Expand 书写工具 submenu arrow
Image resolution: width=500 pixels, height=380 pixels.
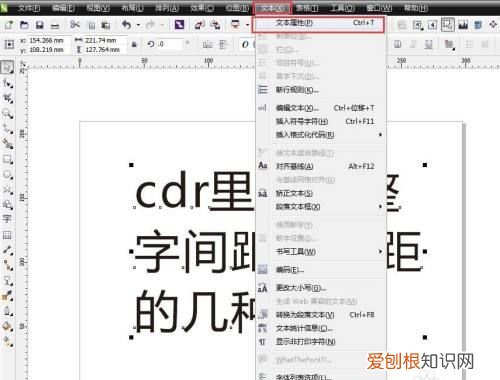click(380, 251)
